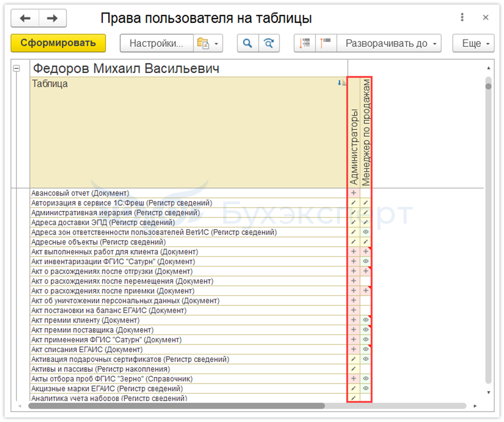504x422 pixels.
Task: Click the back navigation arrow
Action: (25, 18)
